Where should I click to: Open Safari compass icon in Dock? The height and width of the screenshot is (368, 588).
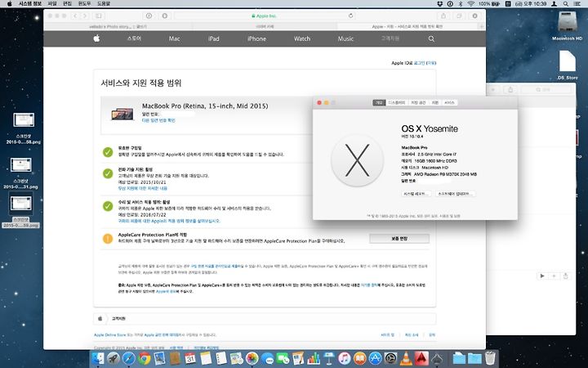[x=129, y=359]
